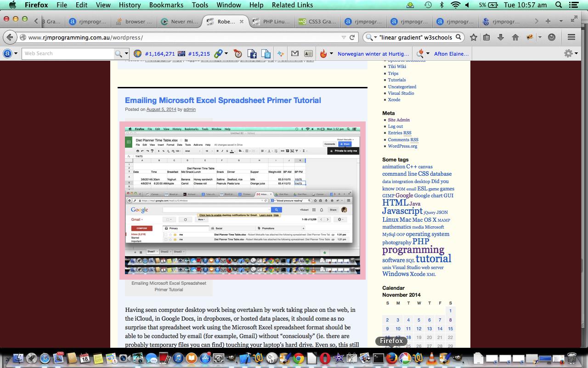Click the Spotlight search icon in menu bar
The image size is (588, 368).
pos(559,5)
